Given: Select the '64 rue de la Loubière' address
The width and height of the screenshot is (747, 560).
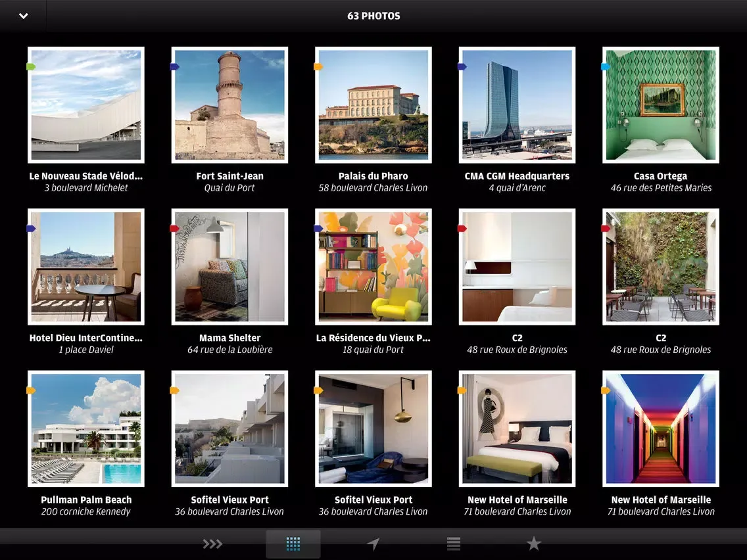Looking at the screenshot, I should [x=229, y=350].
